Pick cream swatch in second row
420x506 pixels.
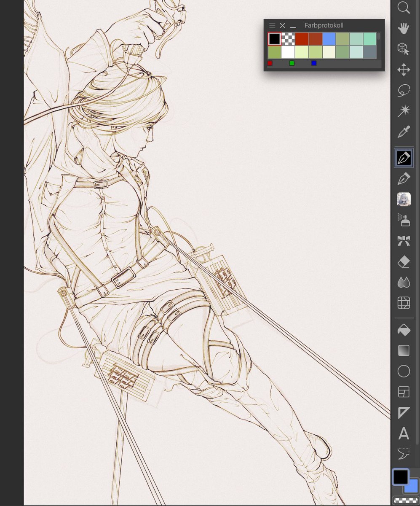coord(329,52)
